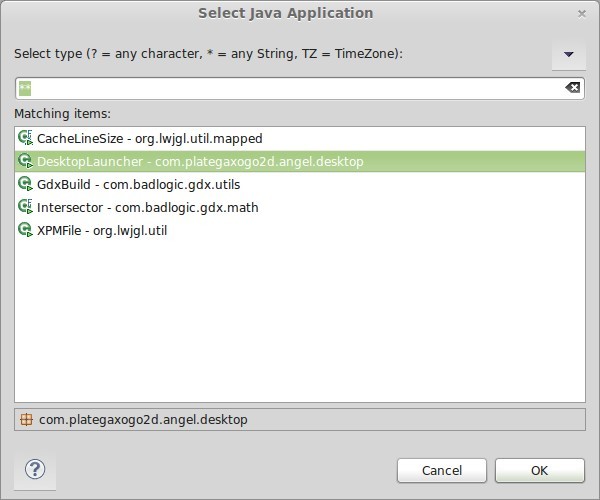Clear the search field with the erase icon
The height and width of the screenshot is (500, 600).
coord(572,88)
